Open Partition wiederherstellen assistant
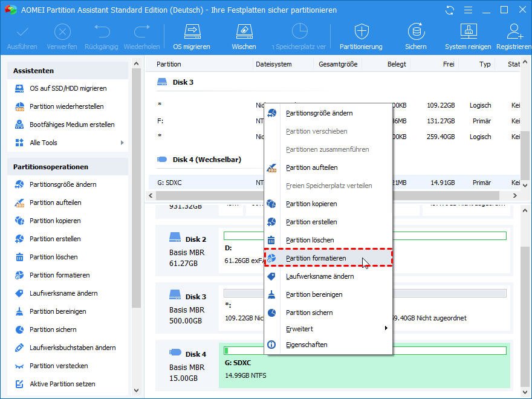The height and width of the screenshot is (399, 532). (x=66, y=106)
